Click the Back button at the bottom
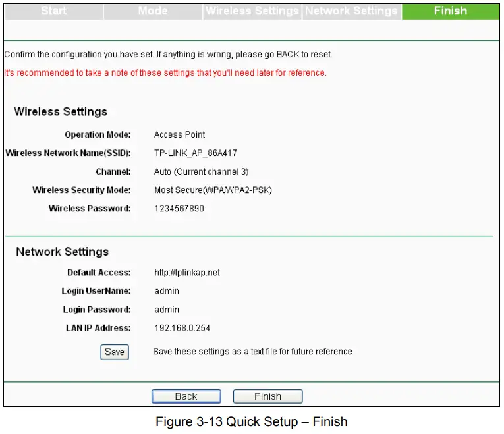504x434 pixels. click(x=186, y=396)
